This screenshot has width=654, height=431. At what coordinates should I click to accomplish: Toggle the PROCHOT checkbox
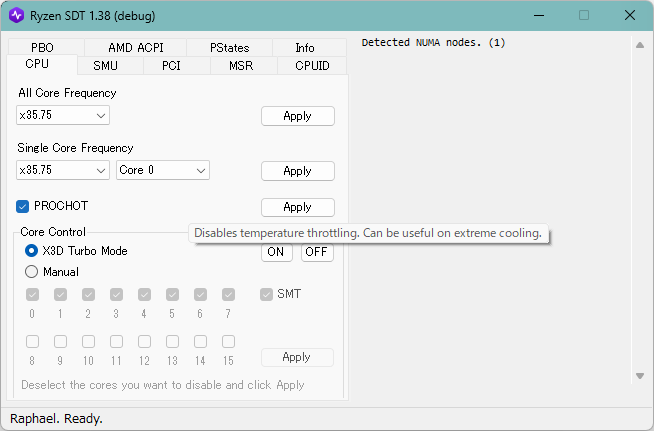23,206
